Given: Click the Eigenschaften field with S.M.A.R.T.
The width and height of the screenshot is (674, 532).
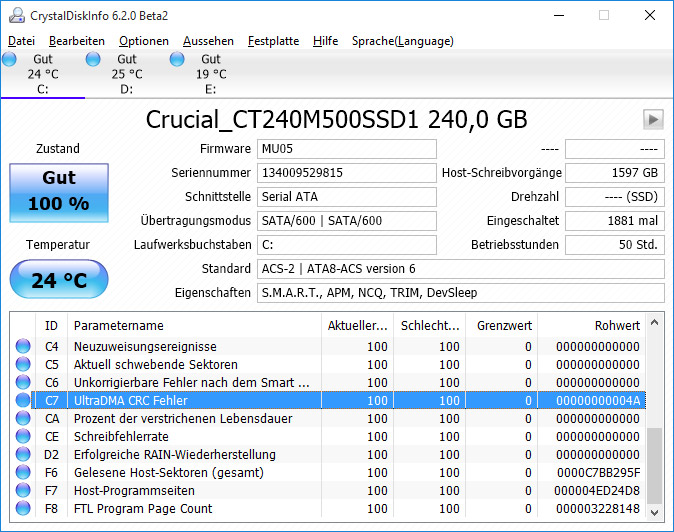Looking at the screenshot, I should (x=461, y=293).
